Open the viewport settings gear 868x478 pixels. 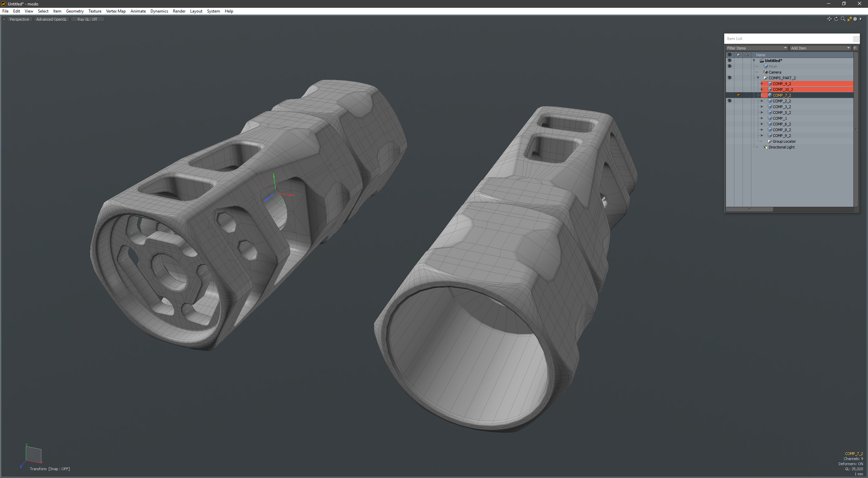coord(855,19)
